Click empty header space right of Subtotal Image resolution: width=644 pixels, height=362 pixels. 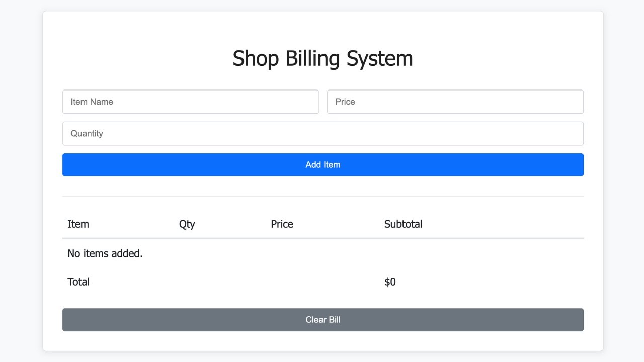[x=503, y=224]
